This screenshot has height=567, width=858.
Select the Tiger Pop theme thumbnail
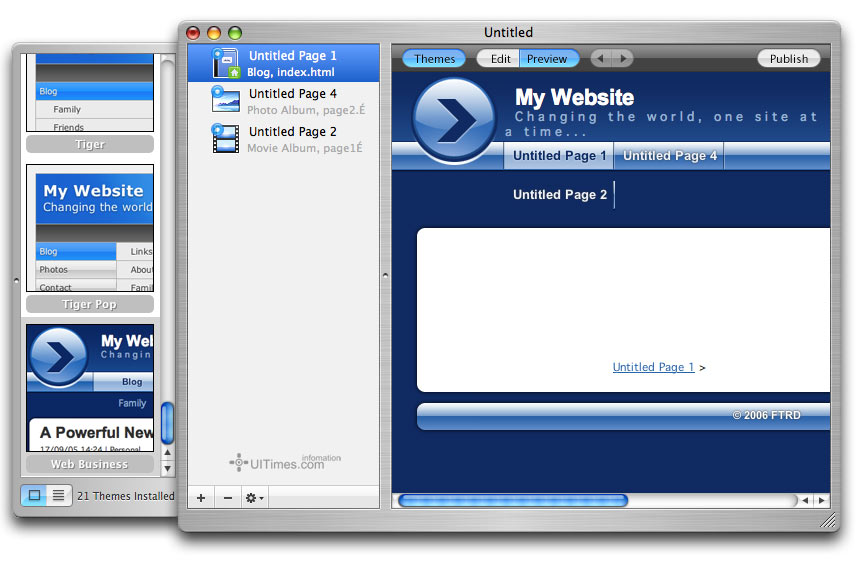click(90, 232)
